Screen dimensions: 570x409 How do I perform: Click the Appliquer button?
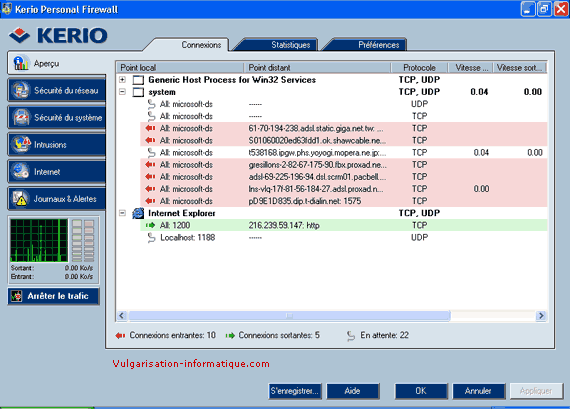point(536,391)
